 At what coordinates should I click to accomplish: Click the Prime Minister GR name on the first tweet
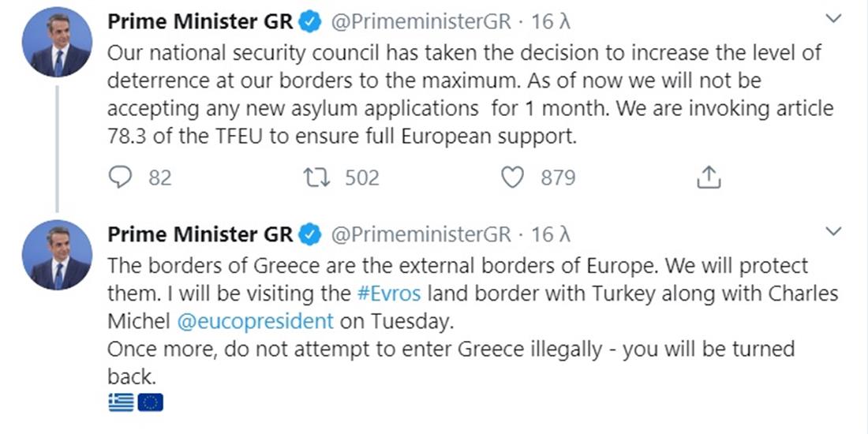[x=200, y=23]
